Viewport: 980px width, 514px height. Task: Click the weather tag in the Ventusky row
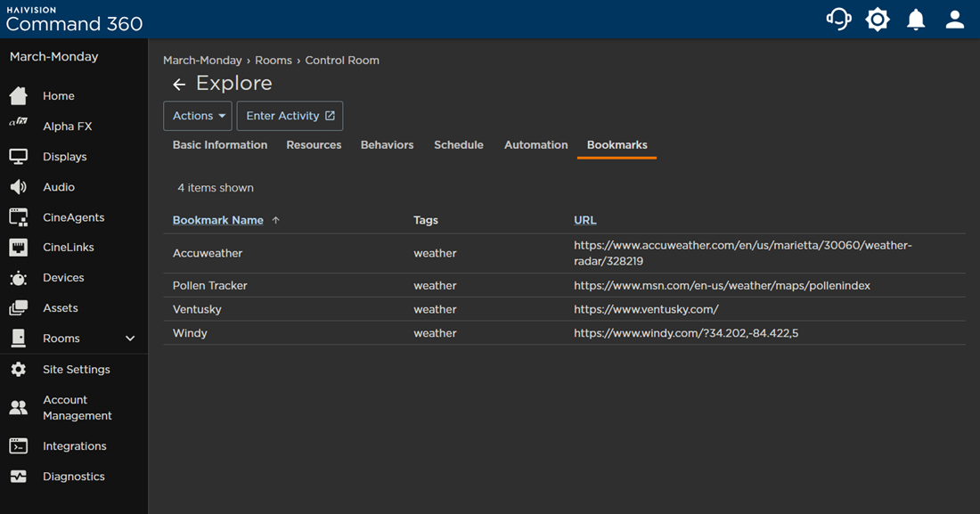[x=435, y=309]
